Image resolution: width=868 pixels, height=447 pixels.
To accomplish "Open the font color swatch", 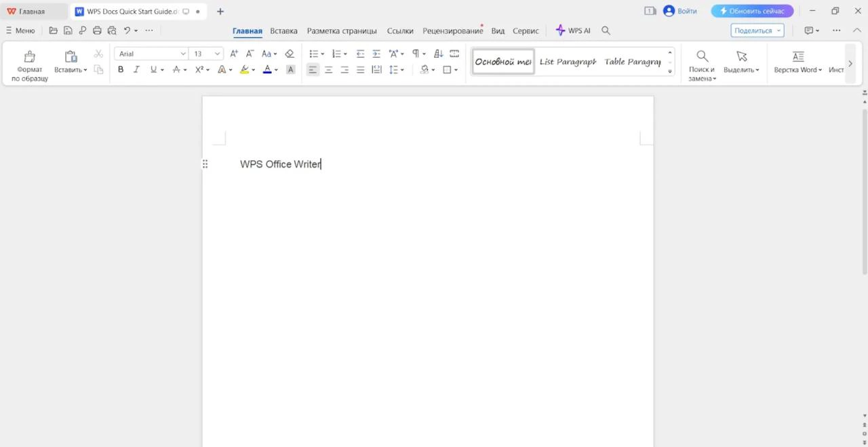I will (267, 69).
